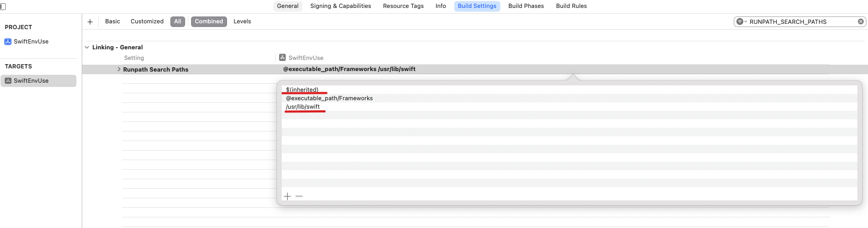Select SwiftEnvUse project icon in sidebar
Image resolution: width=868 pixels, height=228 pixels.
coord(8,41)
